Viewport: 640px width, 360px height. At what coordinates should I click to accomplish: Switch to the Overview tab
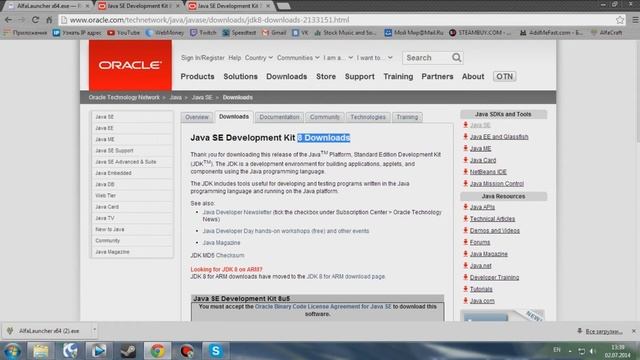(197, 117)
